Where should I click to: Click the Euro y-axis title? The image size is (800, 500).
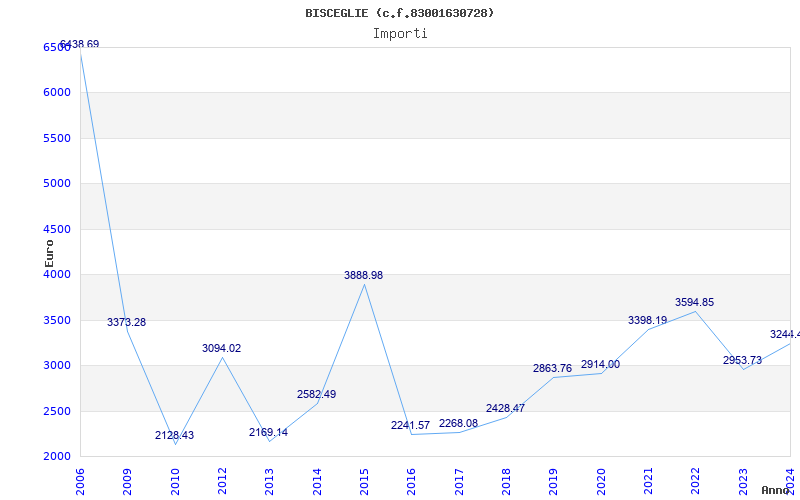point(49,254)
